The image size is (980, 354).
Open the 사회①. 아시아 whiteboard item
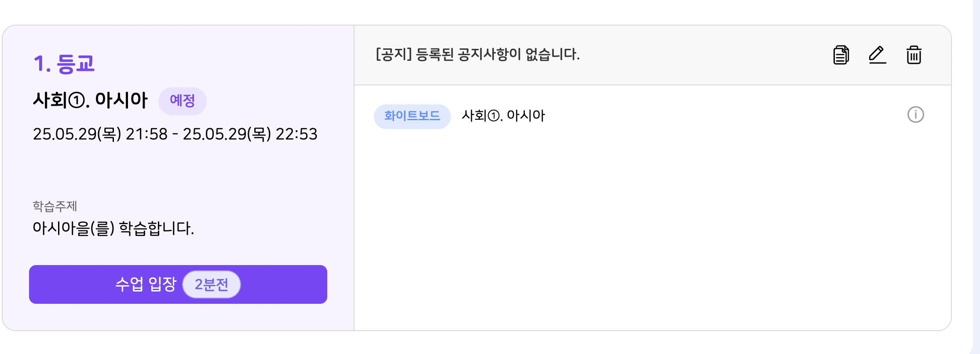click(503, 116)
